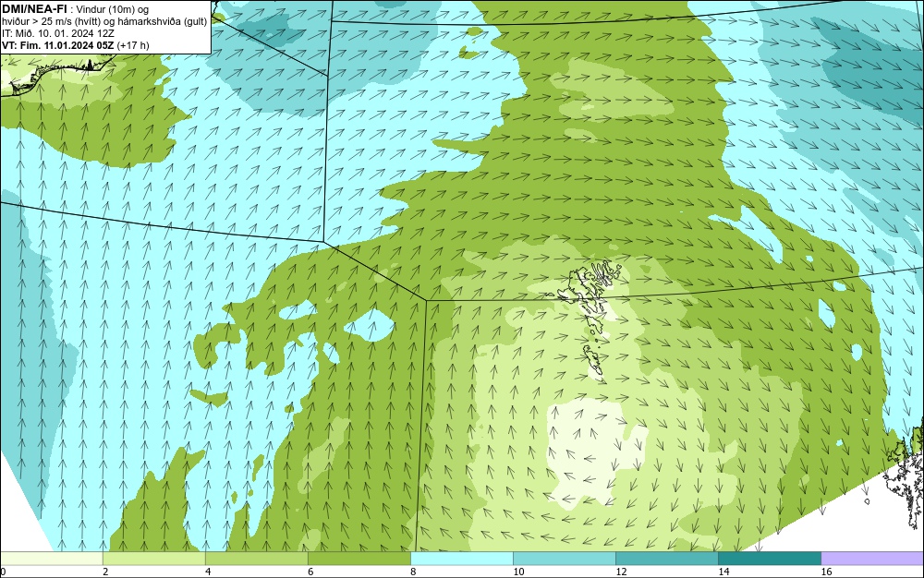Click the "IT: Mið. 10. 01. 2024 12Z" line

(x=57, y=33)
